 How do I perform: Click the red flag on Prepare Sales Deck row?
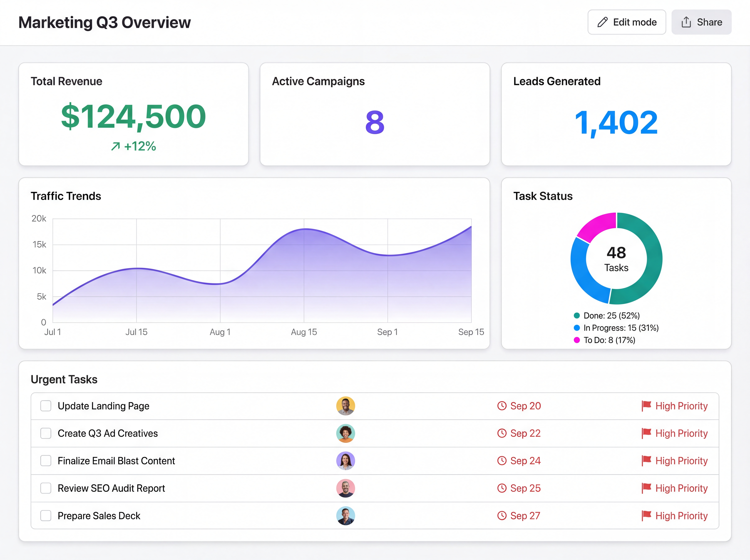(x=646, y=515)
